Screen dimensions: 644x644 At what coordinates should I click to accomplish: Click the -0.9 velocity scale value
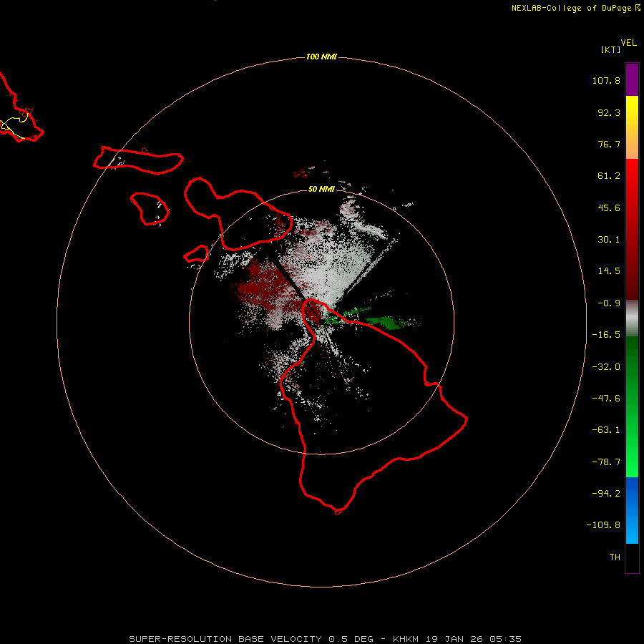(x=609, y=303)
